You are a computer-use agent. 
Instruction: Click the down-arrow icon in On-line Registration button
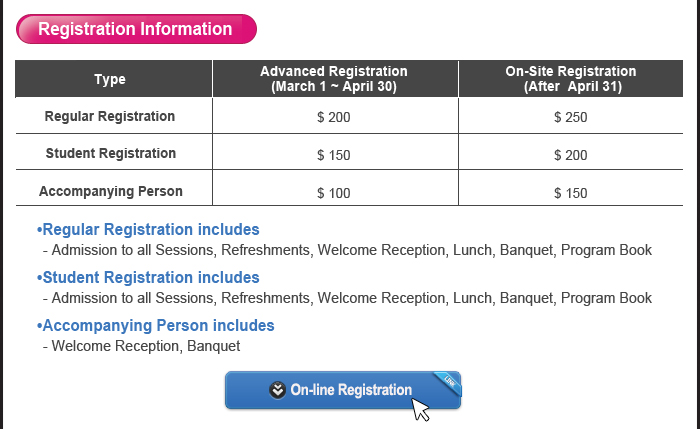point(278,390)
